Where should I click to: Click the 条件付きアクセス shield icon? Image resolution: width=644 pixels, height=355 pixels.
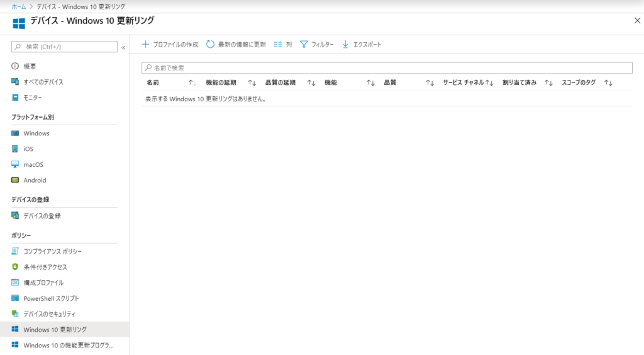[x=15, y=267]
